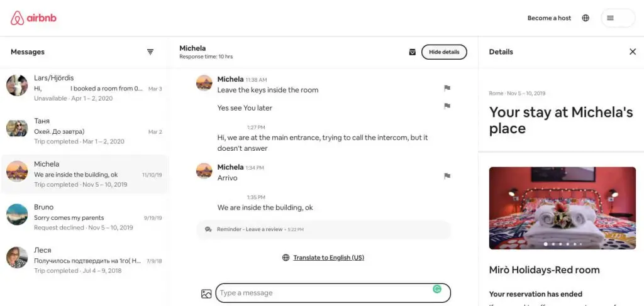Viewport: 644px width, 306px height.
Task: Click the attach image icon
Action: click(x=206, y=293)
